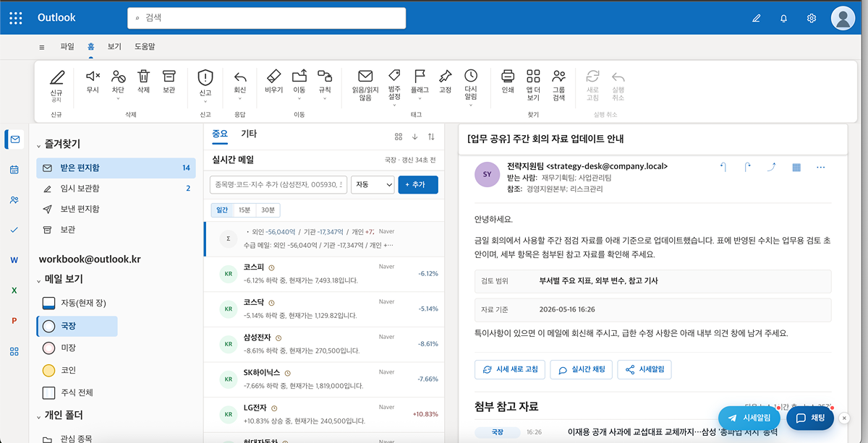The image size is (868, 443).
Task: Click the 무시 (ignore) icon
Action: coord(93,76)
